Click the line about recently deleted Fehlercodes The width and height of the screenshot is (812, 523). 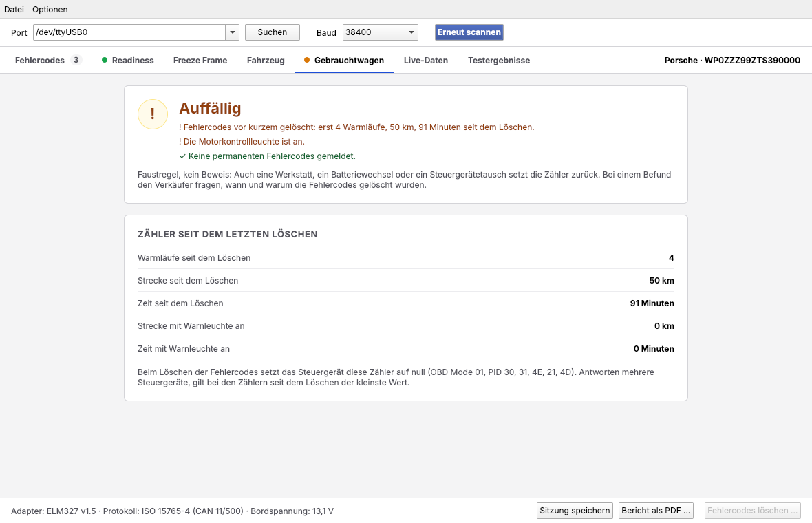point(356,127)
